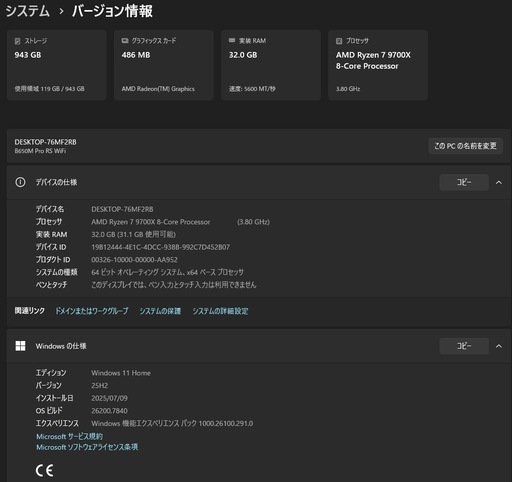This screenshot has height=482, width=512.
Task: Click B650M Pro RS WiFi model text
Action: [x=40, y=151]
